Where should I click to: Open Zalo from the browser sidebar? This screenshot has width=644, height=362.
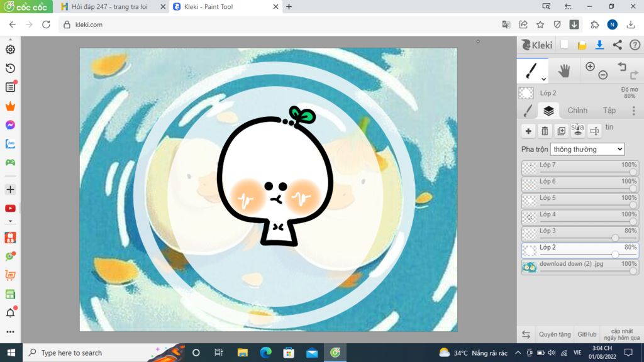(10, 144)
